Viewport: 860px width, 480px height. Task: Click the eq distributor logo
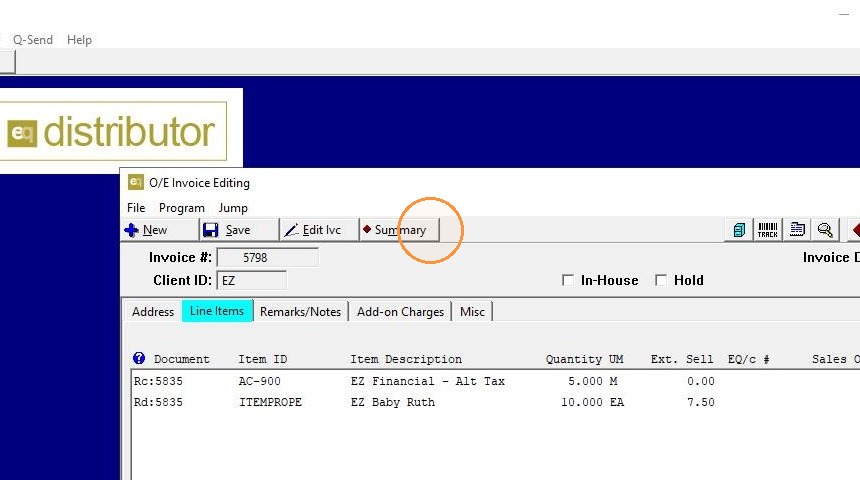coord(111,132)
